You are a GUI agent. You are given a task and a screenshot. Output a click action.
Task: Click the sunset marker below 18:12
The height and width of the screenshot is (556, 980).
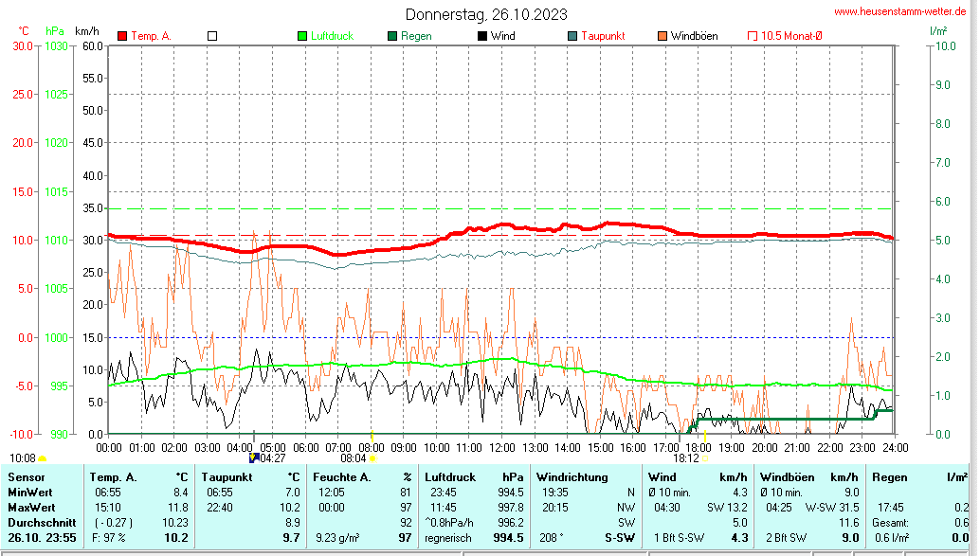706,458
